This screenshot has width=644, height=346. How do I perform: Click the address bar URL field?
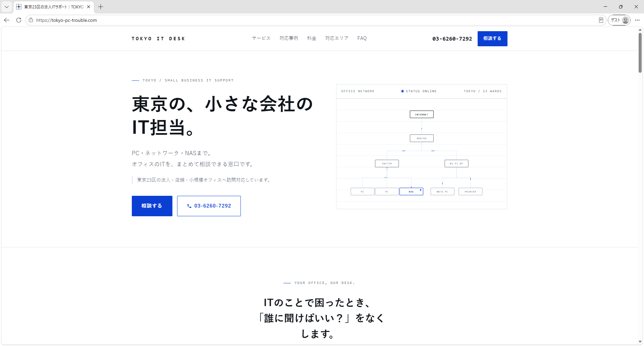pos(315,20)
